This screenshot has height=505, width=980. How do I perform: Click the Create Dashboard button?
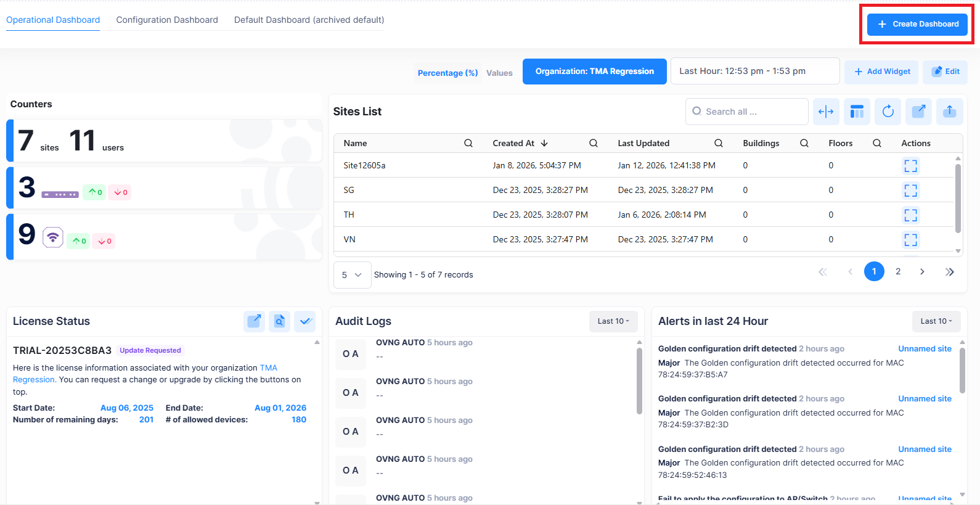pos(917,24)
